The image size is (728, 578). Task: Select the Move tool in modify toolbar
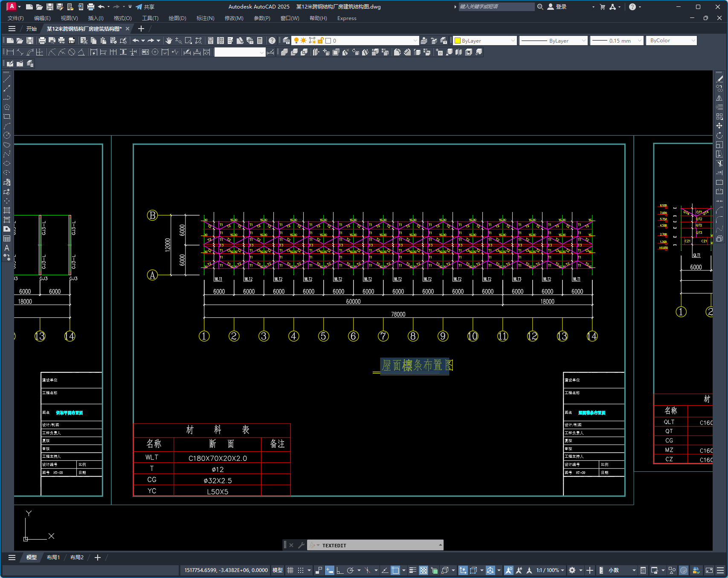719,126
